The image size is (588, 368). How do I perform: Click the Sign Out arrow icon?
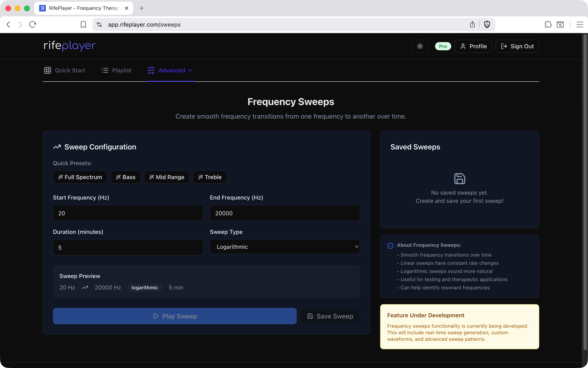[x=504, y=46]
